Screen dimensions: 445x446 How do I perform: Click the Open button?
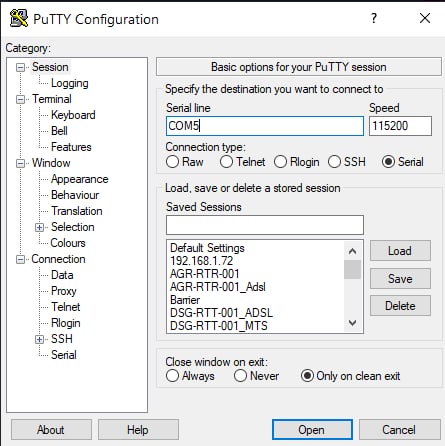click(x=312, y=430)
